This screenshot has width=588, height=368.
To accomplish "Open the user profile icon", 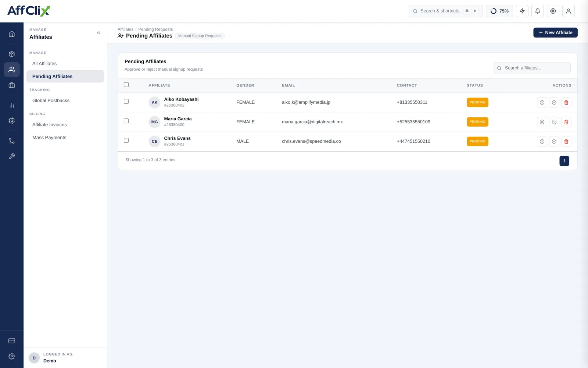I will point(569,11).
